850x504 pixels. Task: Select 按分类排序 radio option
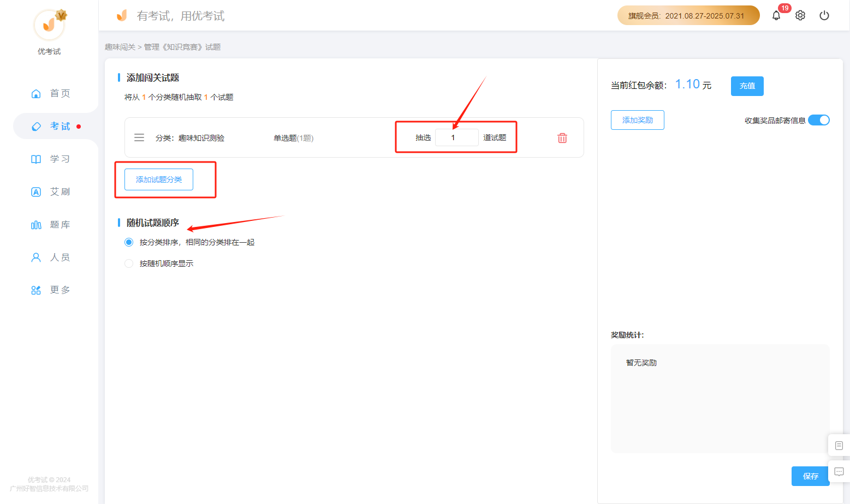tap(129, 242)
